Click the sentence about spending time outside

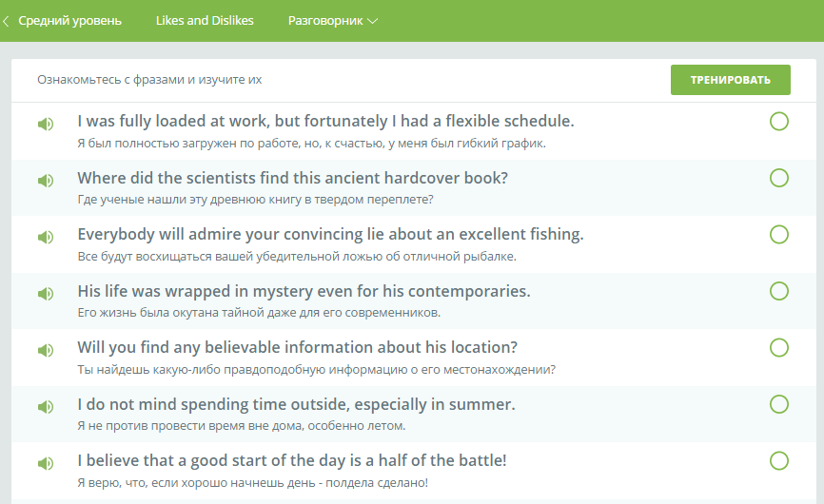coord(296,404)
